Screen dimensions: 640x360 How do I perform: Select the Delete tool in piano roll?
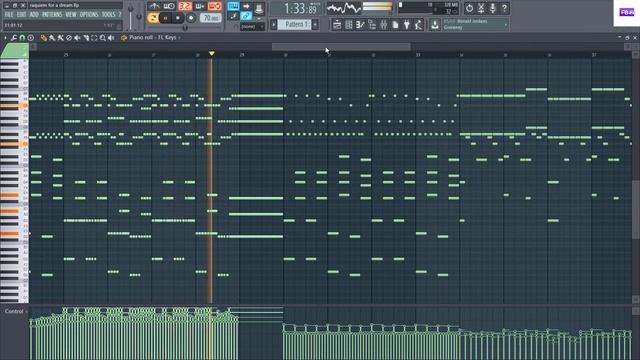[x=69, y=38]
